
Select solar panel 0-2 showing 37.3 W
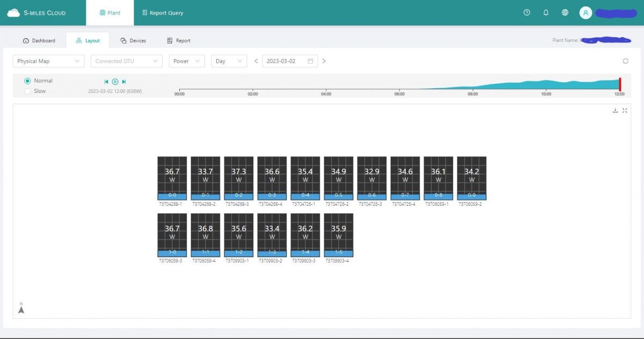pyautogui.click(x=239, y=178)
